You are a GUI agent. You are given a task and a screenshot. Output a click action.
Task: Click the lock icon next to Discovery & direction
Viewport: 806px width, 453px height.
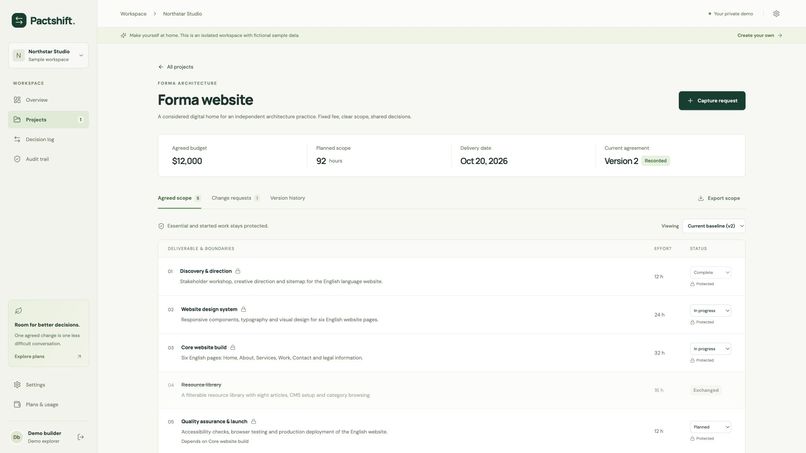[237, 271]
